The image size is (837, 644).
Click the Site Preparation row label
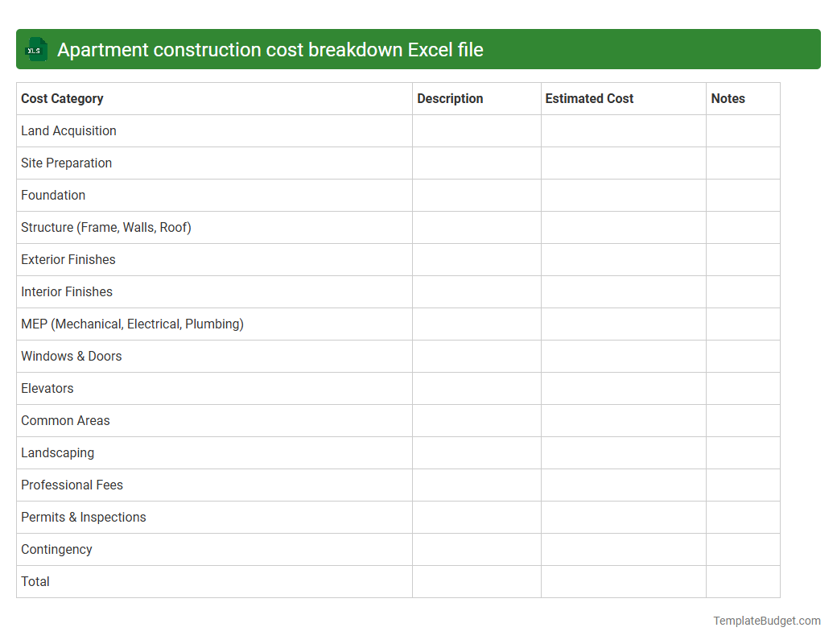click(x=66, y=163)
